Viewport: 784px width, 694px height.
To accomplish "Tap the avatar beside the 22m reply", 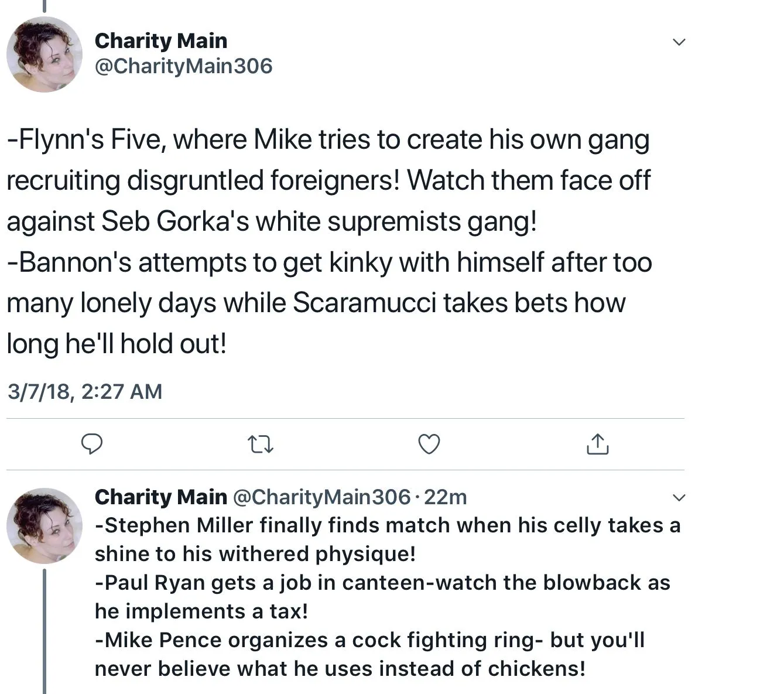I will [44, 525].
